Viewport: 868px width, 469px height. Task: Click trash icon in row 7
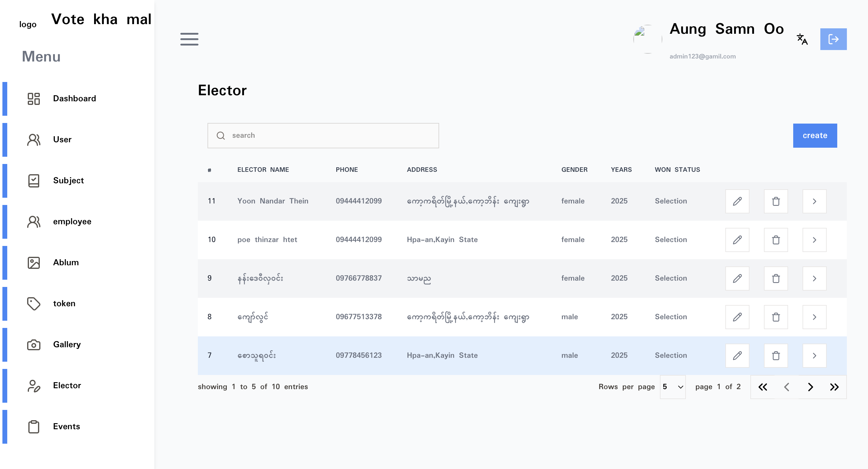[x=776, y=356]
